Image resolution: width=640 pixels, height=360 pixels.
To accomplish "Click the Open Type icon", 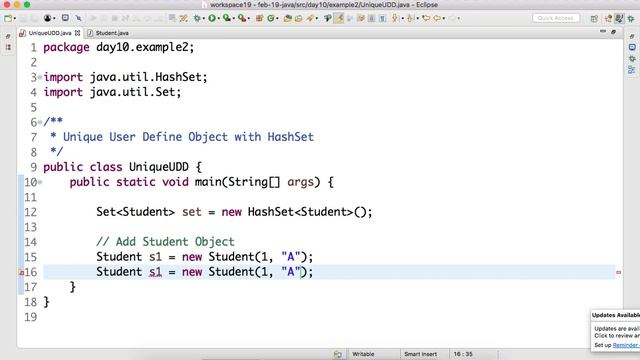I will coord(287,18).
